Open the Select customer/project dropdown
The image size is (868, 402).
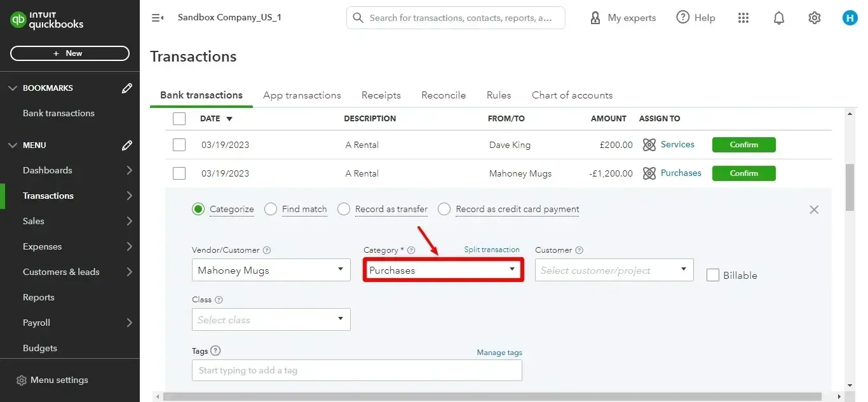click(x=614, y=270)
